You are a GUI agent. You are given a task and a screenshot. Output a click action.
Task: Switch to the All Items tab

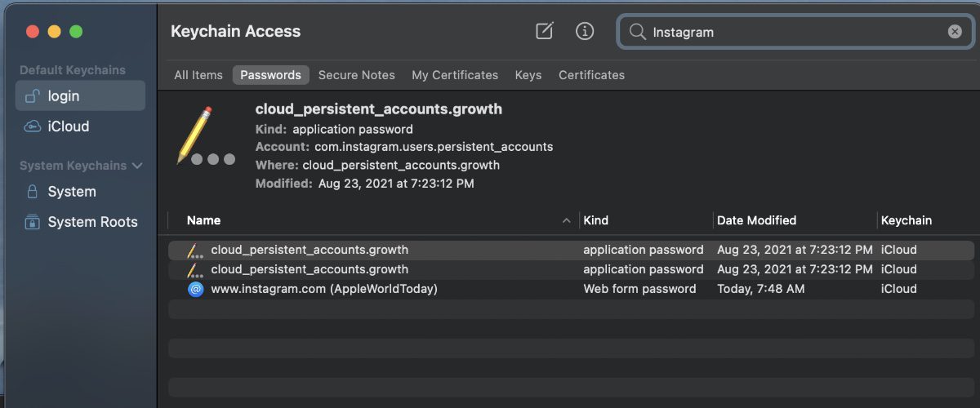198,75
